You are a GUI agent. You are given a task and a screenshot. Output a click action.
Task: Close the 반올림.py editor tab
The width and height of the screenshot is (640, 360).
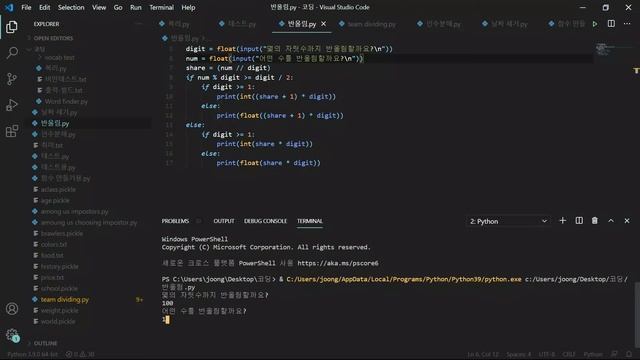pos(324,24)
